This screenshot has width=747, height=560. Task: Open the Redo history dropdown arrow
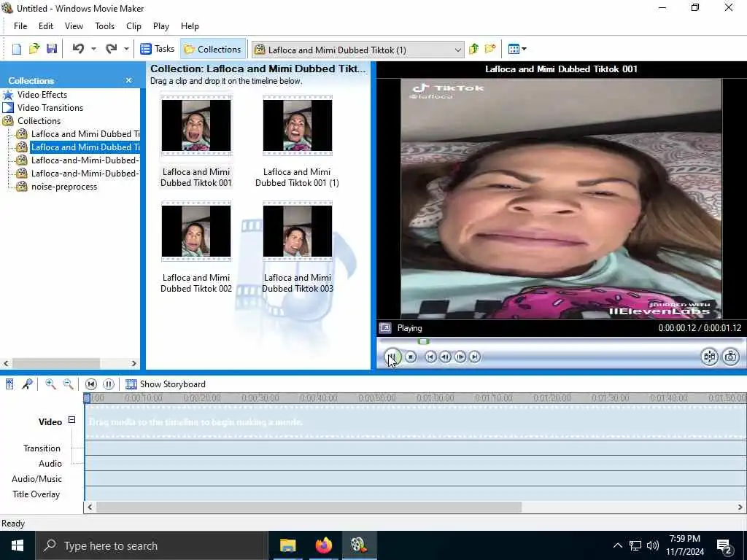[126, 49]
